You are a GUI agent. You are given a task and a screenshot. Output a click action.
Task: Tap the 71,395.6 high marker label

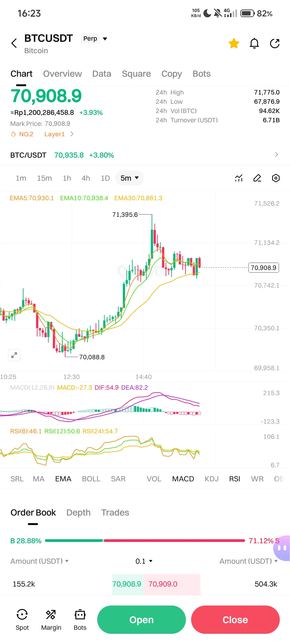(x=125, y=214)
